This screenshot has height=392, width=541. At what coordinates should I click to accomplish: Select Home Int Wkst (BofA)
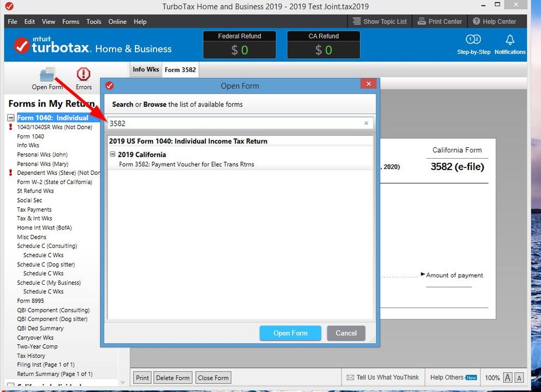(x=44, y=228)
